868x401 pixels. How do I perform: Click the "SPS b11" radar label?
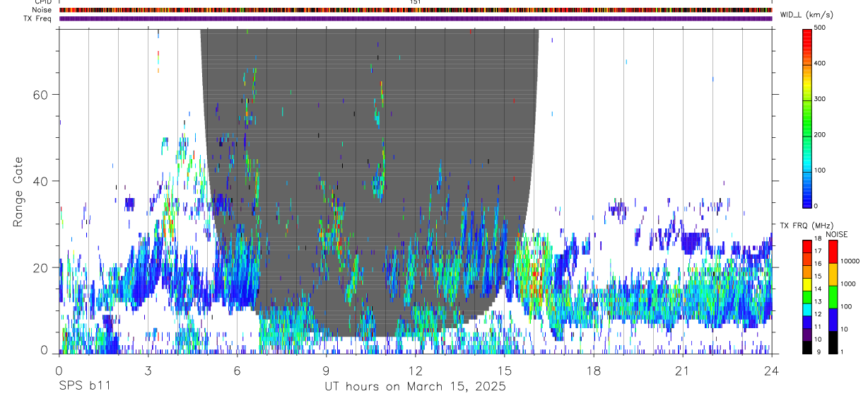(84, 386)
